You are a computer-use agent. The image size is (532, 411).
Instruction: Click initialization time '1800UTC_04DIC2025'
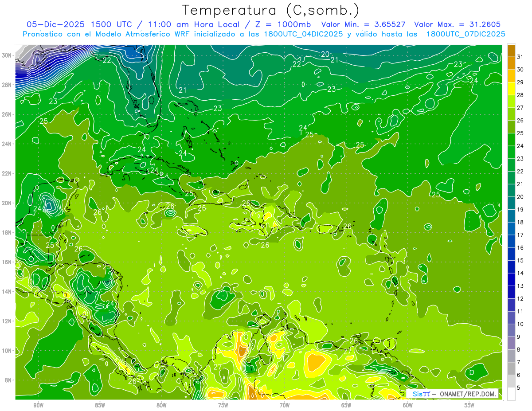tap(305, 34)
